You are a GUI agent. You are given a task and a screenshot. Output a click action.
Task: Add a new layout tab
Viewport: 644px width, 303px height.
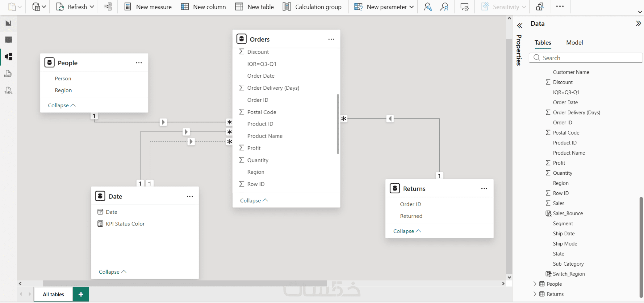pyautogui.click(x=81, y=294)
